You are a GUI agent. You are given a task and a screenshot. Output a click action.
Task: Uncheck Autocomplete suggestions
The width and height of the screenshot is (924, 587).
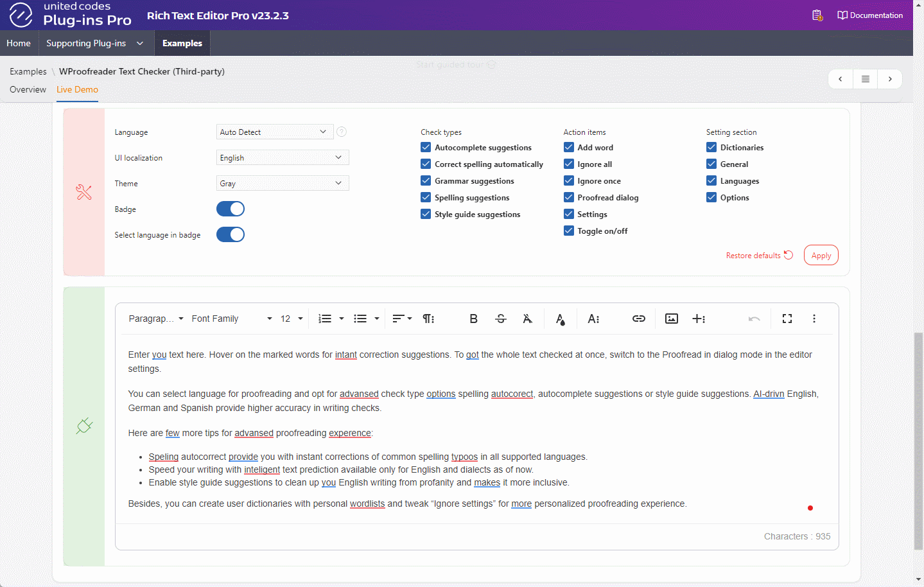(426, 147)
